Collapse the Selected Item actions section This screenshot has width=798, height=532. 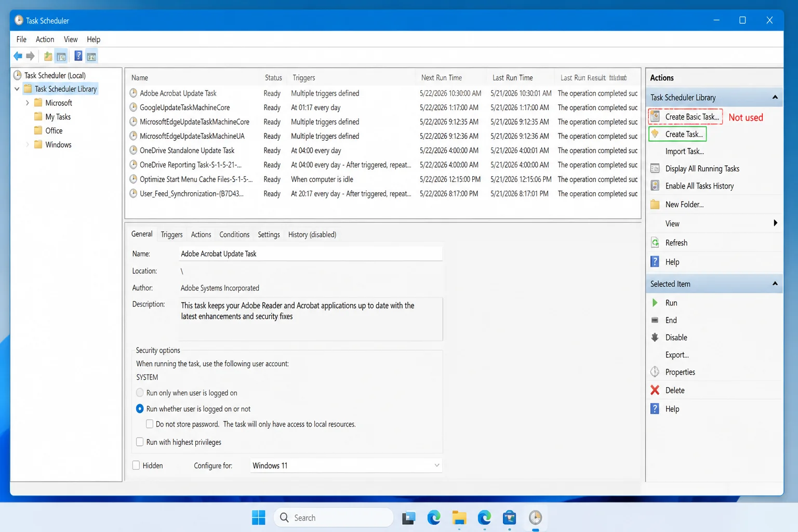point(775,284)
